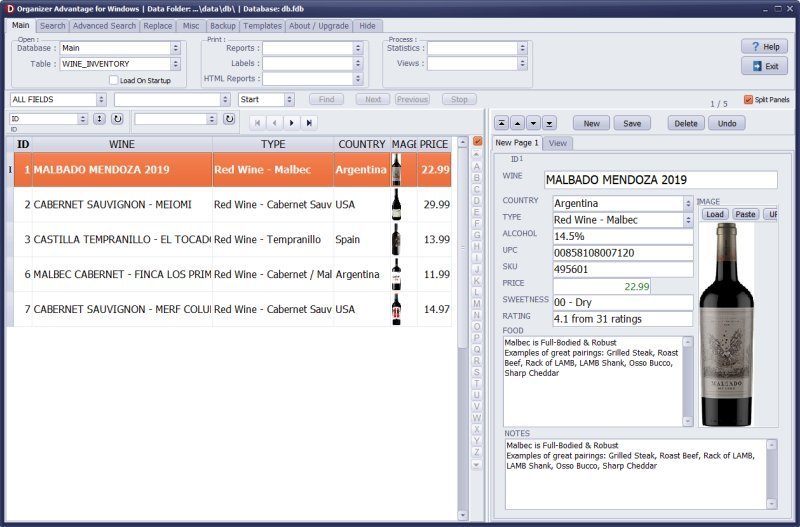Open About / Upgrade tab
The image size is (800, 527).
click(x=319, y=26)
